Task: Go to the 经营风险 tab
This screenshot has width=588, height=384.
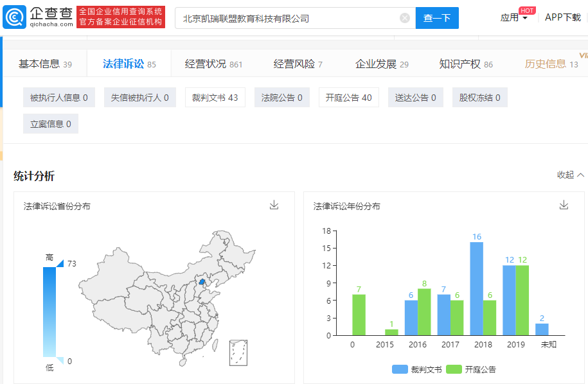Action: (x=298, y=64)
